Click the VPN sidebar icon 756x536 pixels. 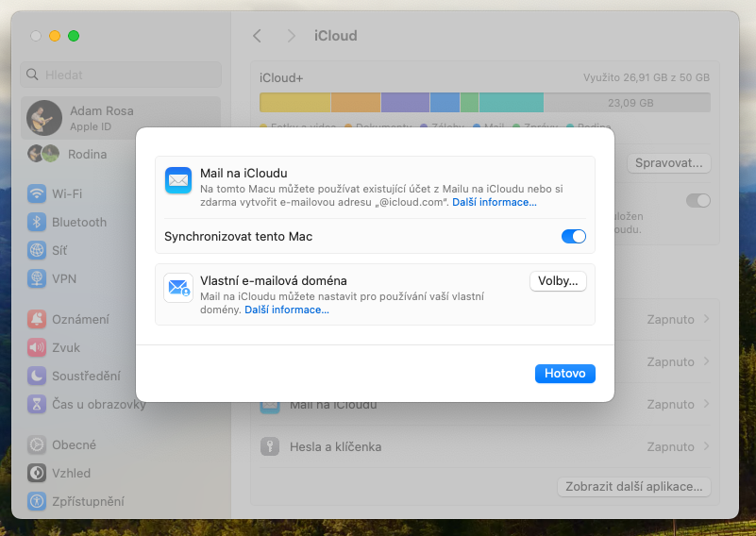37,278
